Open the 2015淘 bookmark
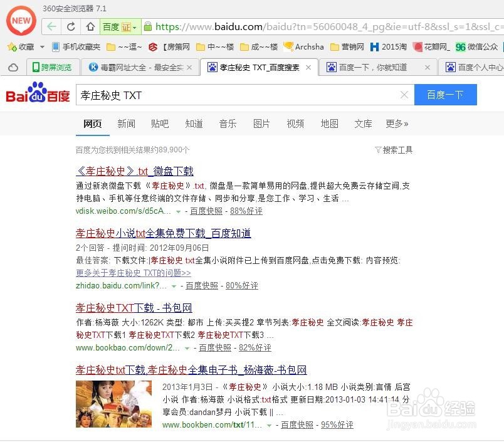 388,47
